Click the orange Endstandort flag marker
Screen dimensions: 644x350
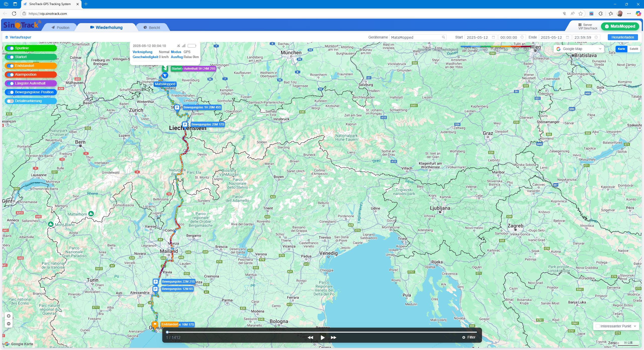coord(155,324)
